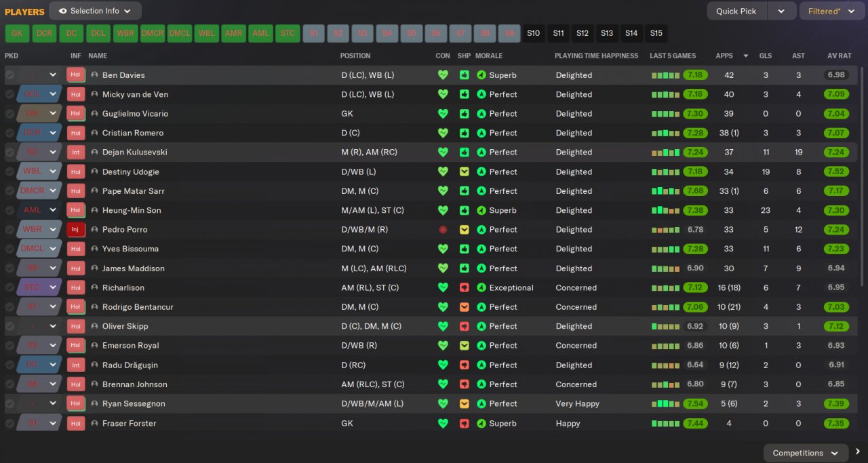Click Yves Bissouma's green heart condition icon
Image resolution: width=868 pixels, height=463 pixels.
pyautogui.click(x=443, y=249)
